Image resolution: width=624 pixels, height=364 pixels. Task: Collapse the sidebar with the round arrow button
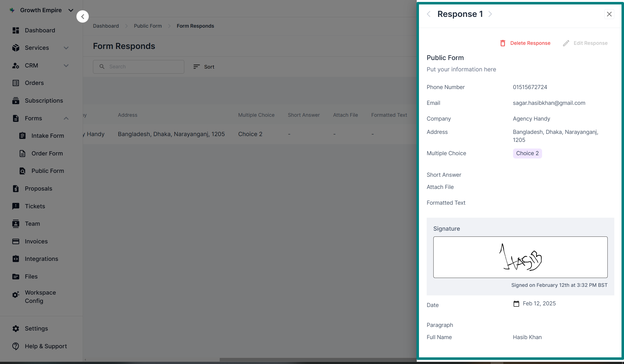click(82, 17)
